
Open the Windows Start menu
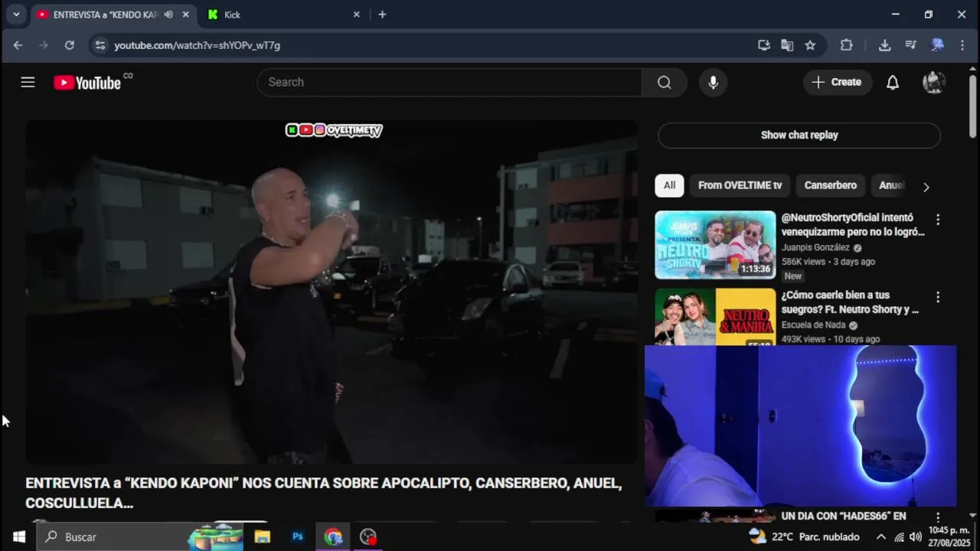[x=18, y=536]
